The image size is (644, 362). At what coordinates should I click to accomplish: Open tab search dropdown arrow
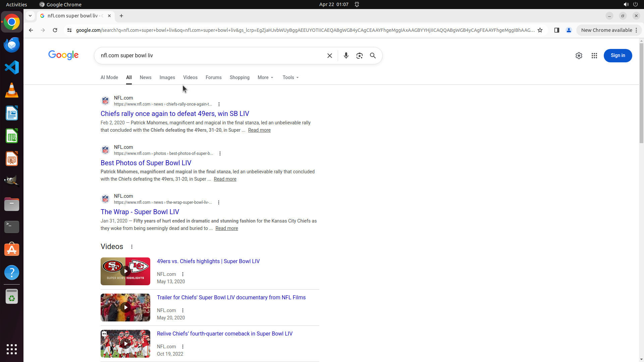point(30,16)
